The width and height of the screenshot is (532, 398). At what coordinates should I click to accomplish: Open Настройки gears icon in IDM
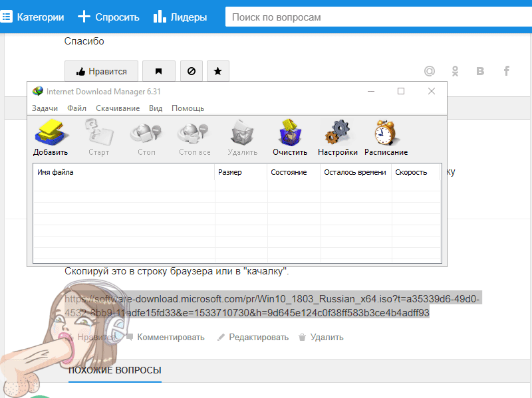click(x=338, y=137)
